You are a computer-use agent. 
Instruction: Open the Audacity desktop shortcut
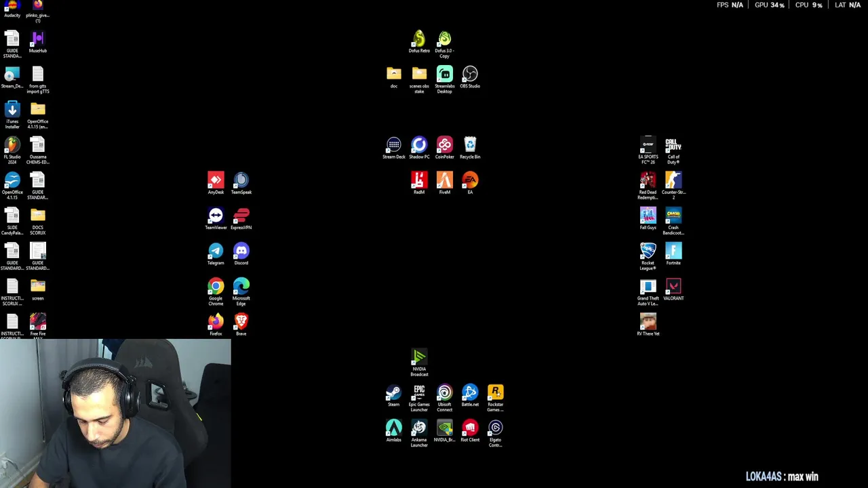tap(12, 9)
